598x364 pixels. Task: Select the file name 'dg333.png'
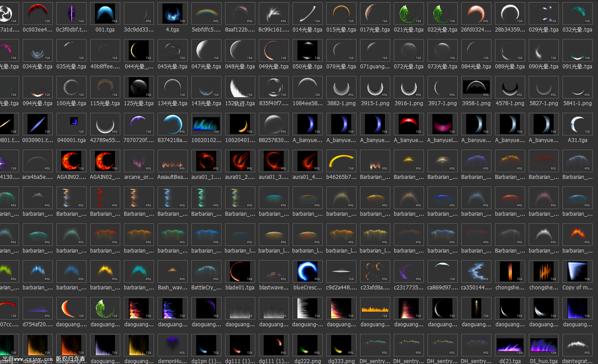pos(341,361)
